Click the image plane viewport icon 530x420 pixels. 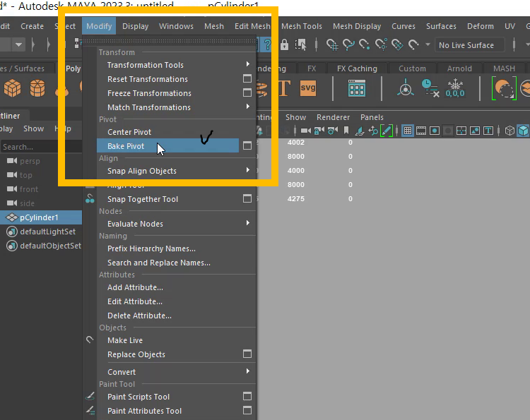(360, 131)
